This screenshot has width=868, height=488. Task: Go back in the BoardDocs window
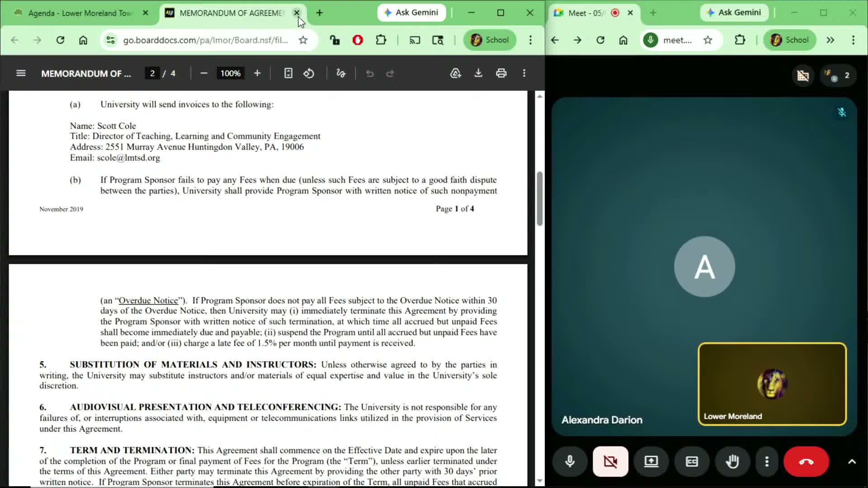coord(14,40)
